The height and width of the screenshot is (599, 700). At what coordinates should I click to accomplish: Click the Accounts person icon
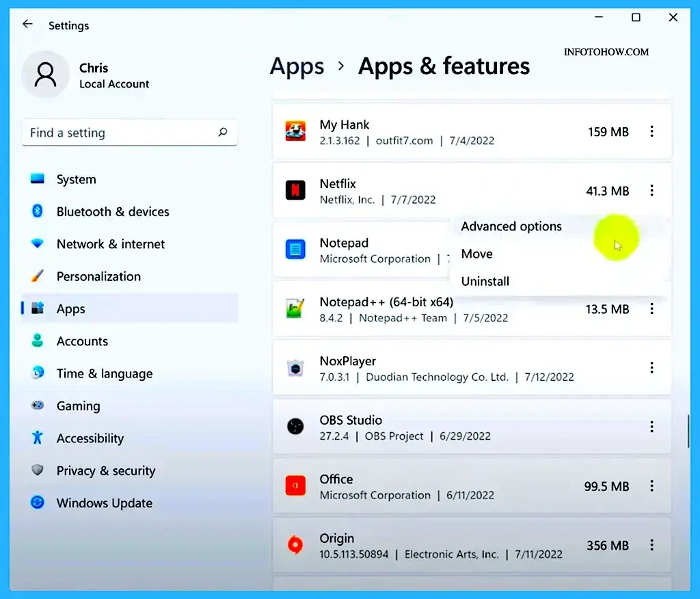pos(38,341)
